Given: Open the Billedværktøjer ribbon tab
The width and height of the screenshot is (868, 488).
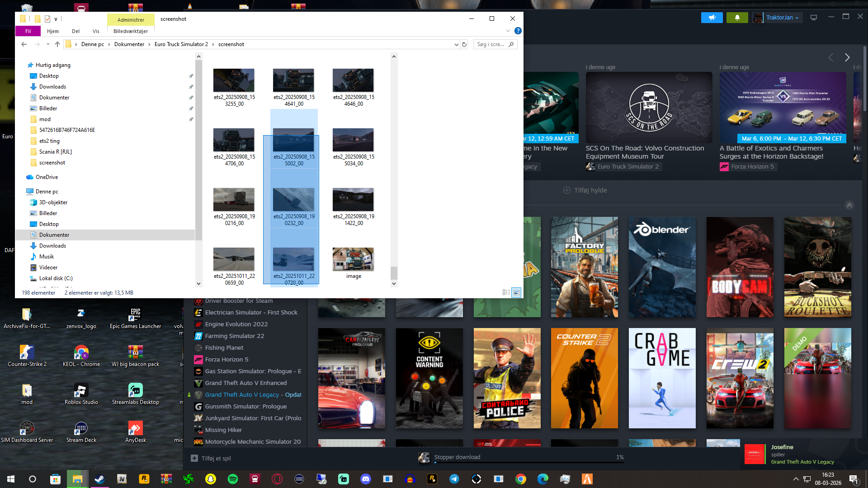Looking at the screenshot, I should 131,31.
